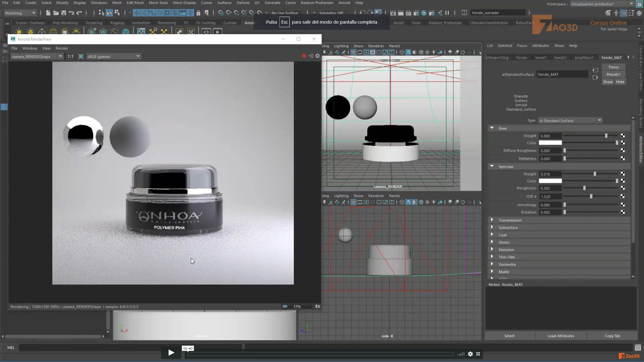Open the Modeling menu set dropdown
The height and width of the screenshot is (362, 644).
click(20, 13)
